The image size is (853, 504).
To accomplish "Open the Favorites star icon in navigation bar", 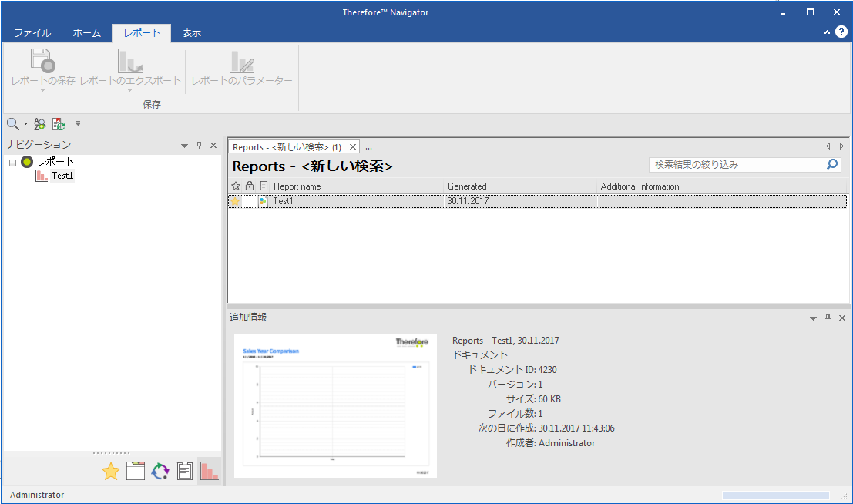I will [x=110, y=471].
